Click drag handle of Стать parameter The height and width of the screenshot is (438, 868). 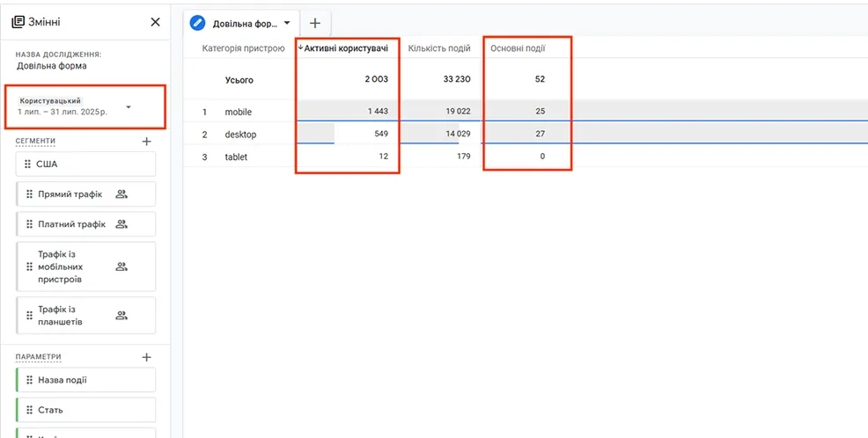click(30, 410)
